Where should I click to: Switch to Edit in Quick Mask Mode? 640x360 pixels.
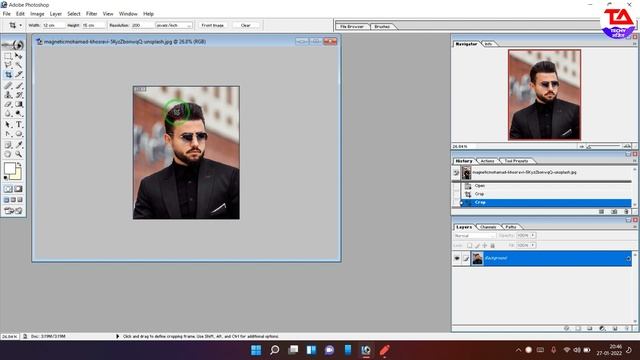[x=18, y=189]
